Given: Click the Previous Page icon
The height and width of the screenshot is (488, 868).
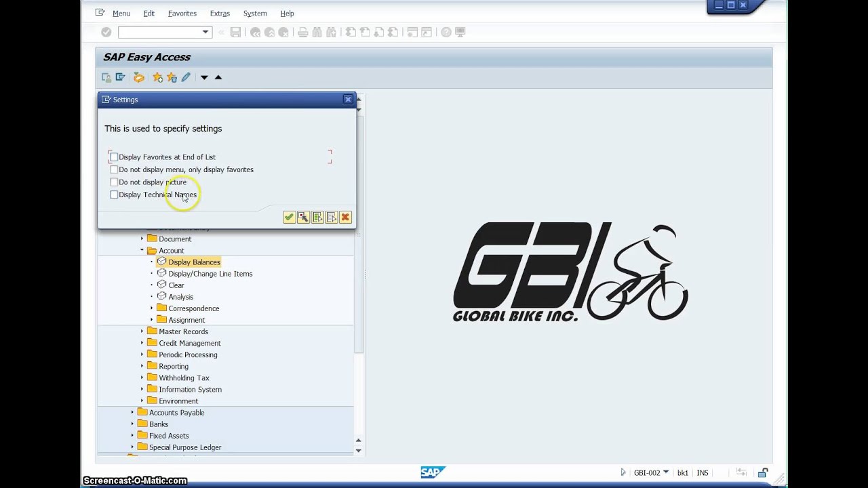Looking at the screenshot, I should click(365, 32).
